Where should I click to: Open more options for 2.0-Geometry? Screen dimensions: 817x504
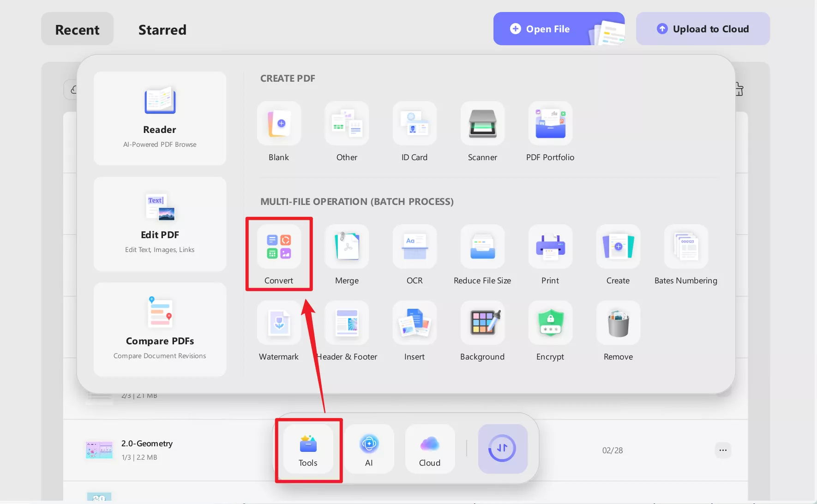pyautogui.click(x=723, y=450)
